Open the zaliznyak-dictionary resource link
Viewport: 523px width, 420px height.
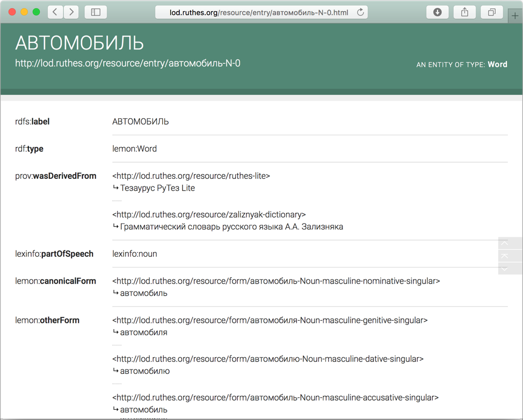tap(209, 214)
